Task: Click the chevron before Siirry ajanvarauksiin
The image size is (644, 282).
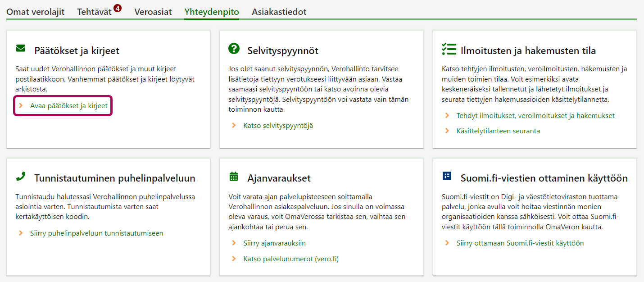Action: point(234,243)
